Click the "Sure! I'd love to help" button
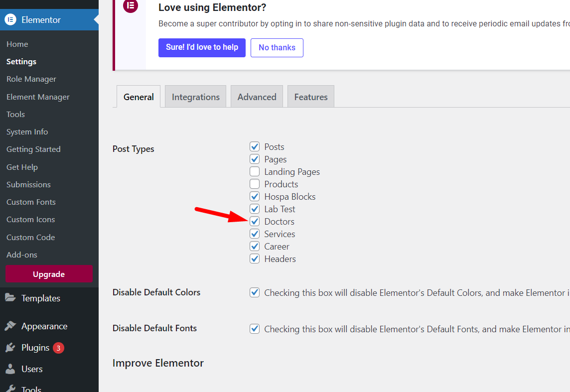Viewport: 570px width, 392px height. pos(202,47)
